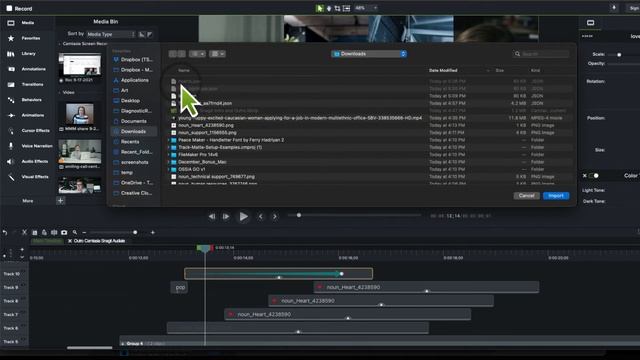
Task: Click the ascending sort icon in Media Bin
Action: pyautogui.click(x=142, y=34)
